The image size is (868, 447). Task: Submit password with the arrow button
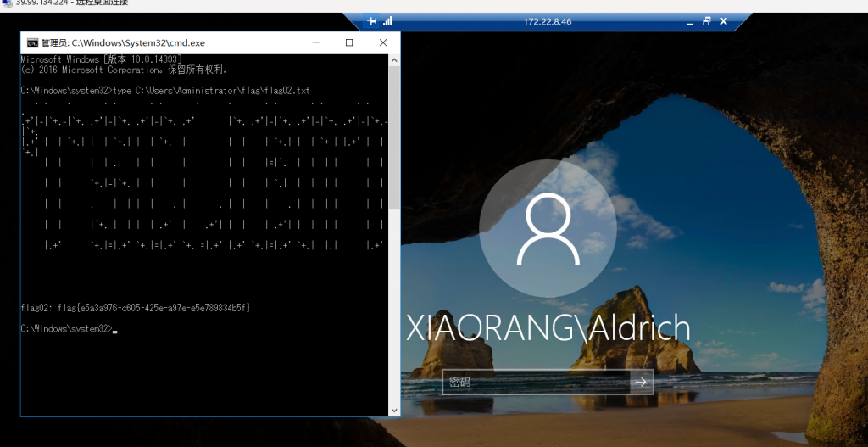[x=642, y=383]
